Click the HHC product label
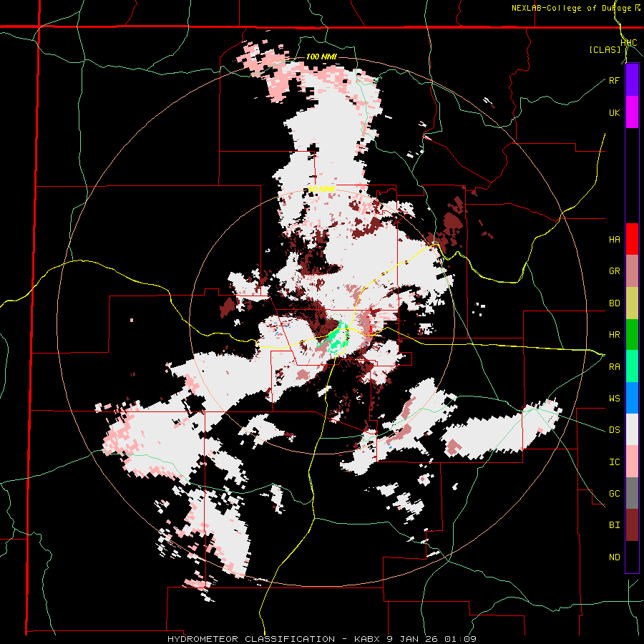 click(x=628, y=43)
